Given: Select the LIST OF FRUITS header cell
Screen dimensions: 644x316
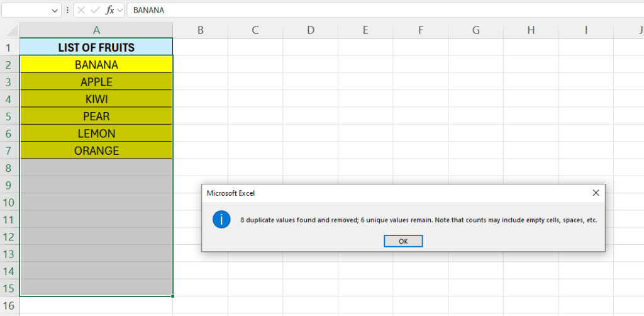Looking at the screenshot, I should point(96,47).
